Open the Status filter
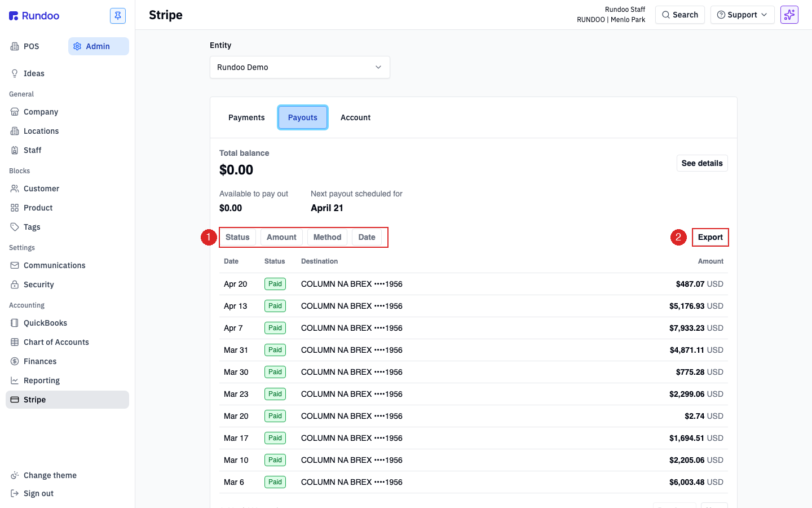The width and height of the screenshot is (812, 508). (237, 237)
